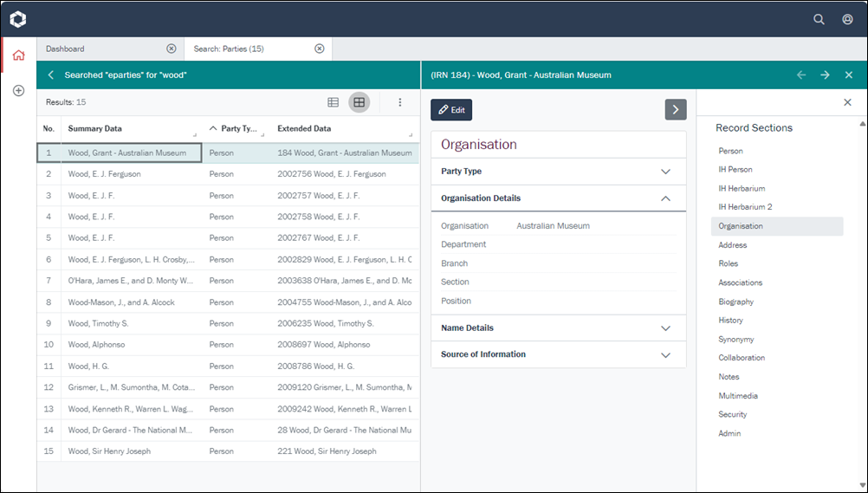Expand the Name Details section
The image size is (868, 493).
665,328
